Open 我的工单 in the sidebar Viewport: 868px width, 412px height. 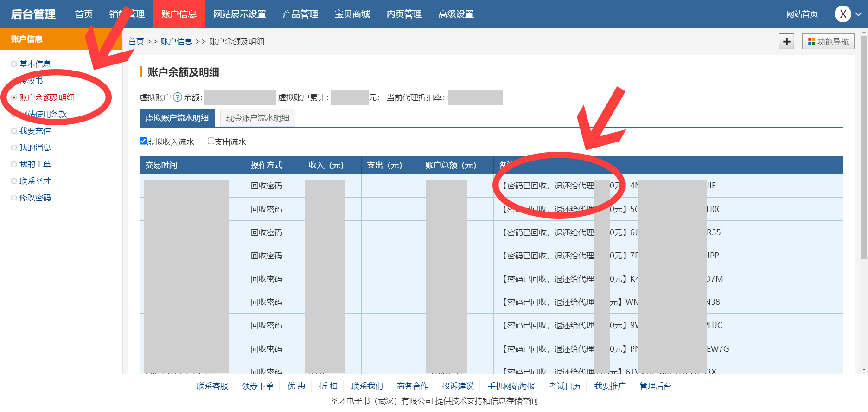click(35, 164)
